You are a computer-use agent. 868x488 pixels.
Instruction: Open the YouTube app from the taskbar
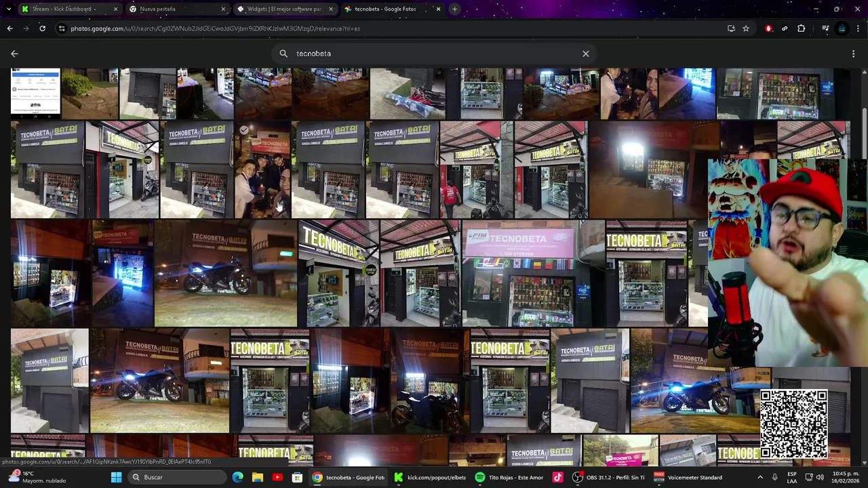click(x=277, y=477)
